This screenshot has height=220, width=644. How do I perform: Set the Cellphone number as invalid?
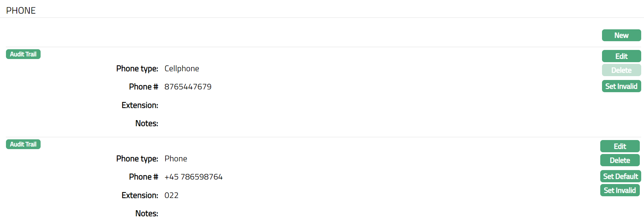621,86
